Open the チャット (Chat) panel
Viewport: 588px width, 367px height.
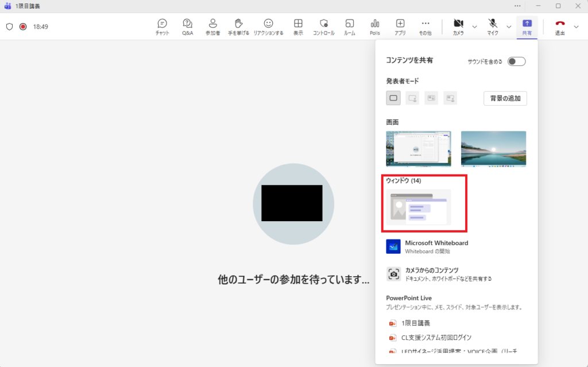click(162, 26)
